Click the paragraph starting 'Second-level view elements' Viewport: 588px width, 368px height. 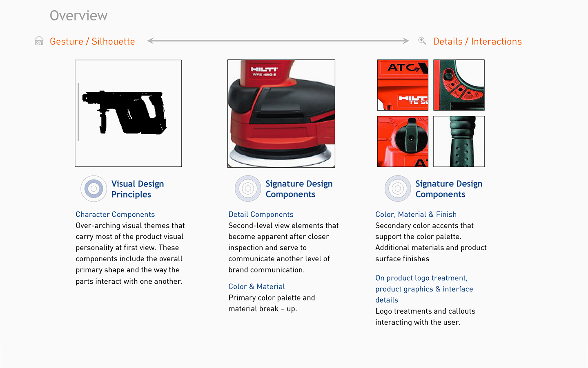283,247
